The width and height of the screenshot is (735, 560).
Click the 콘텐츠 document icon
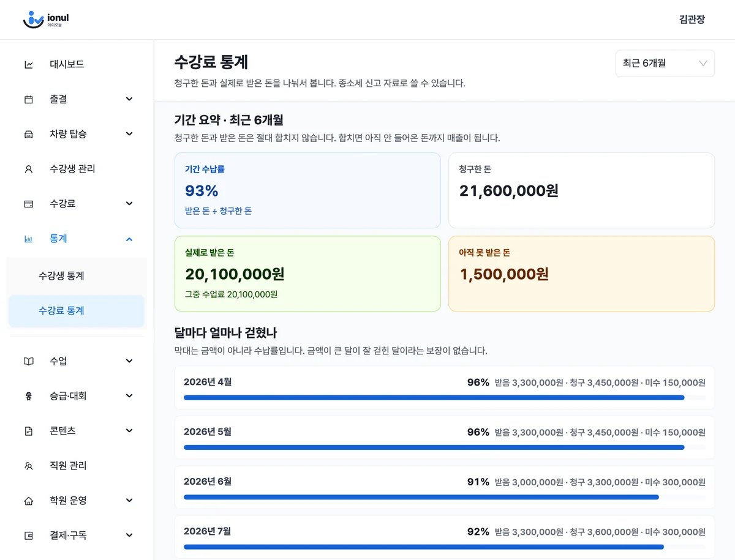pos(29,431)
